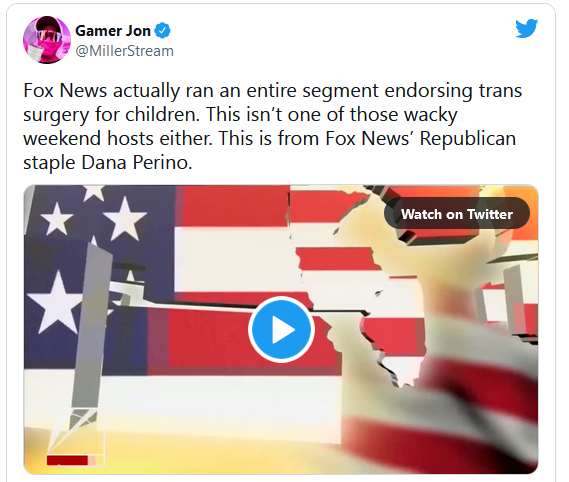
Task: Open Gamer Jon's profile avatar
Action: 47,40
